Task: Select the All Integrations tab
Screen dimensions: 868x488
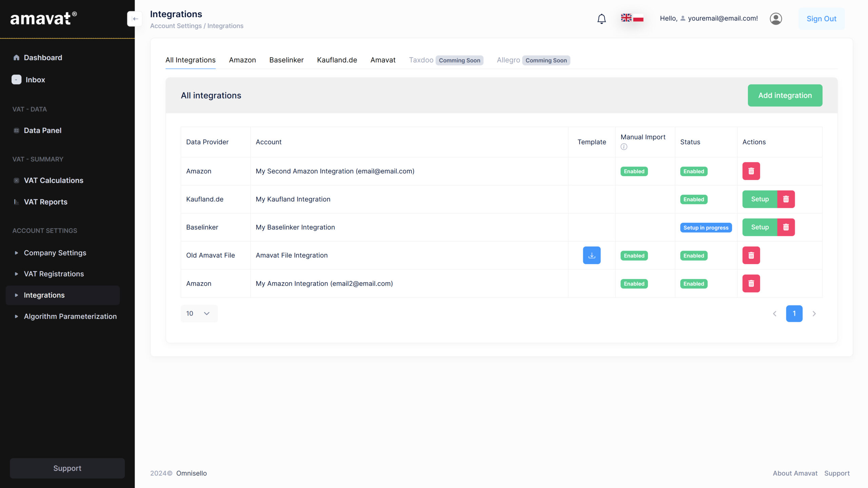Action: click(x=190, y=60)
